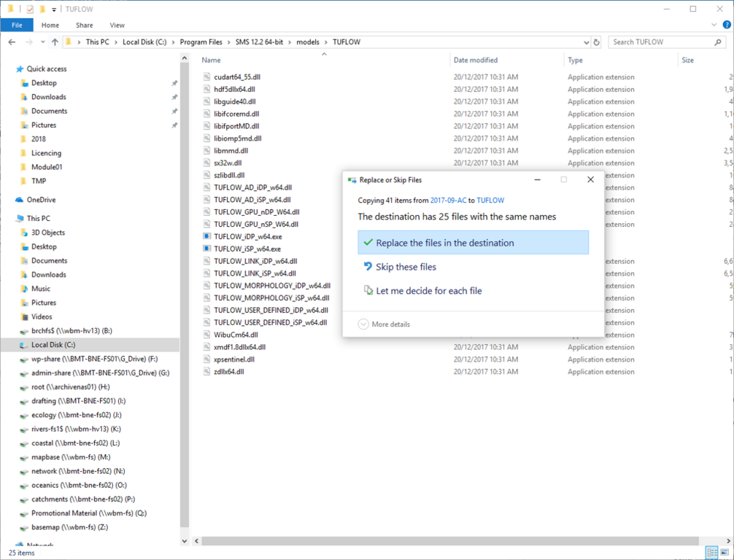Expand More details in the dialog
Viewport: 734px width, 560px height.
(x=385, y=324)
